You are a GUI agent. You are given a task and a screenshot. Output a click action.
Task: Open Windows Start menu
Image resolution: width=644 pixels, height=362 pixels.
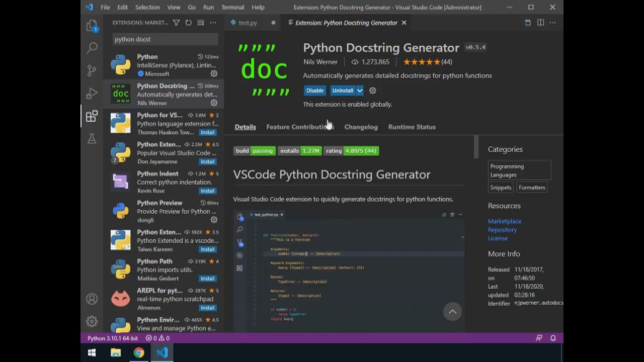(92, 353)
